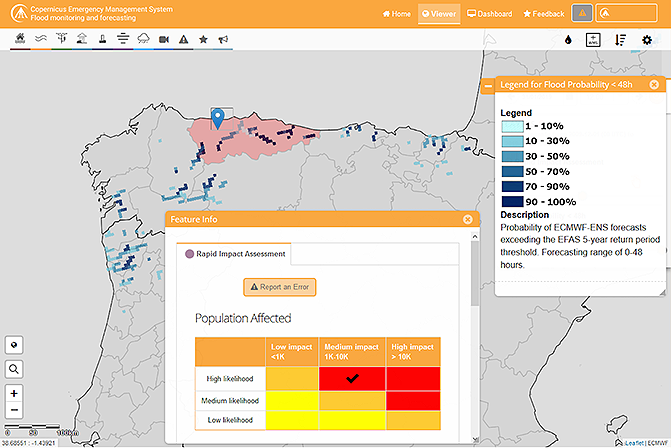Click the map search magnifier button
The height and width of the screenshot is (448, 671).
pyautogui.click(x=15, y=369)
